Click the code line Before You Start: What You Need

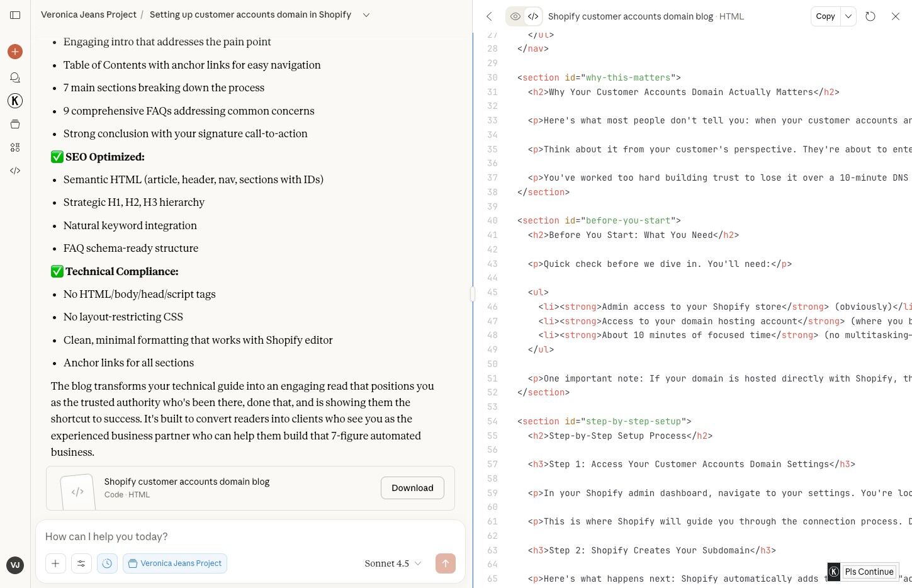click(633, 235)
